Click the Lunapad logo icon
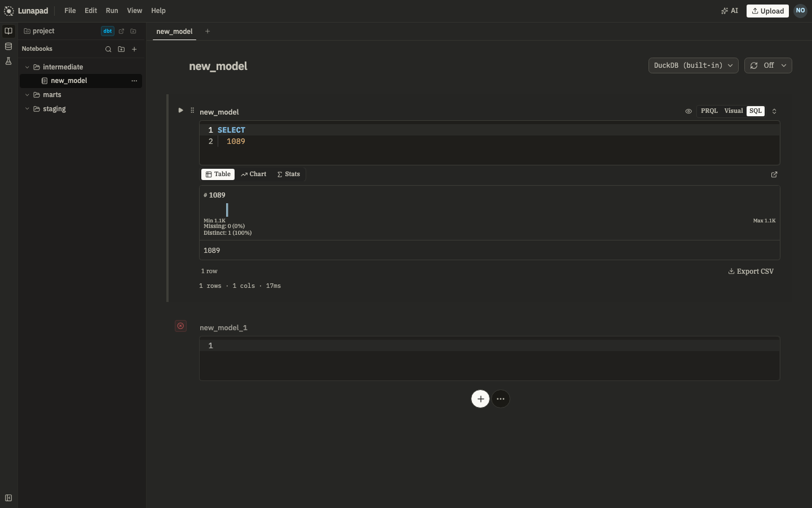This screenshot has width=812, height=508. 9,11
